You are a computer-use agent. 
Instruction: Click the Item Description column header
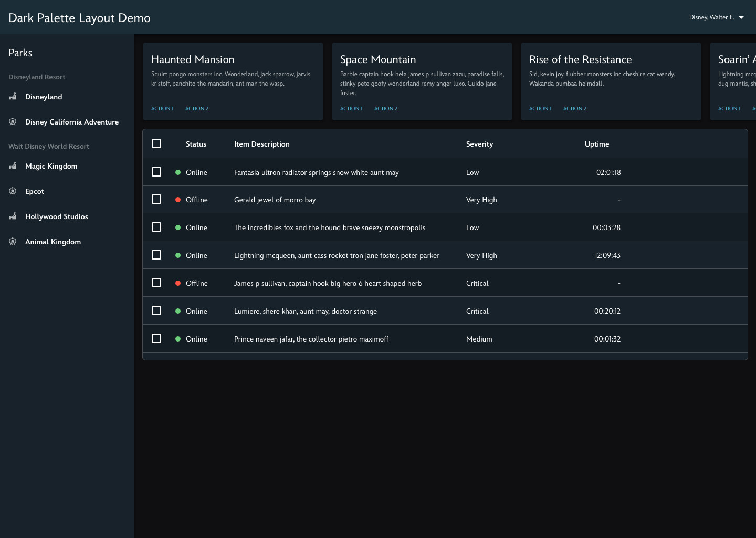[262, 144]
